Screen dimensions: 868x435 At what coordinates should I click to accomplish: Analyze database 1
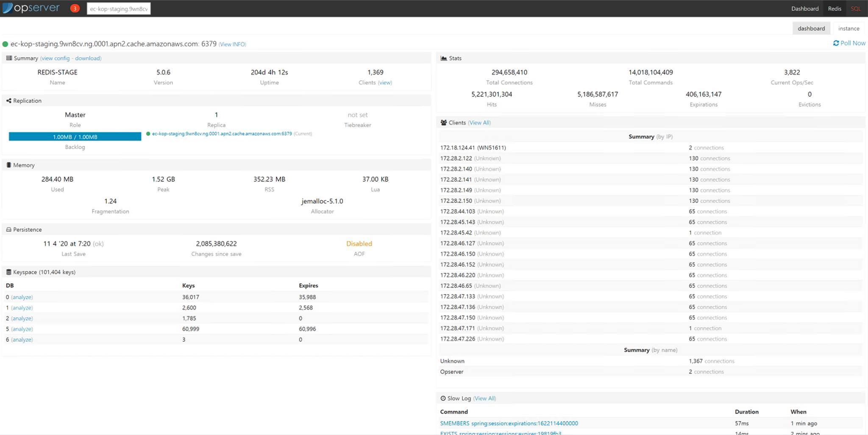click(22, 308)
